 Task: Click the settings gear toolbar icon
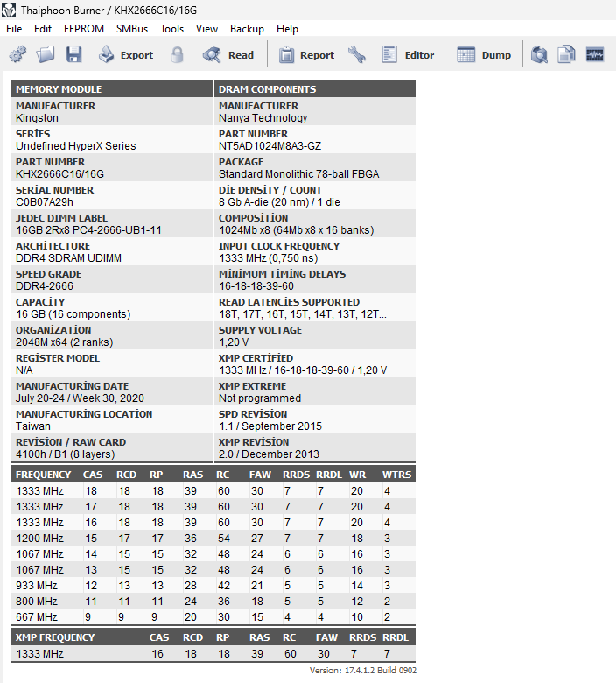click(x=17, y=55)
